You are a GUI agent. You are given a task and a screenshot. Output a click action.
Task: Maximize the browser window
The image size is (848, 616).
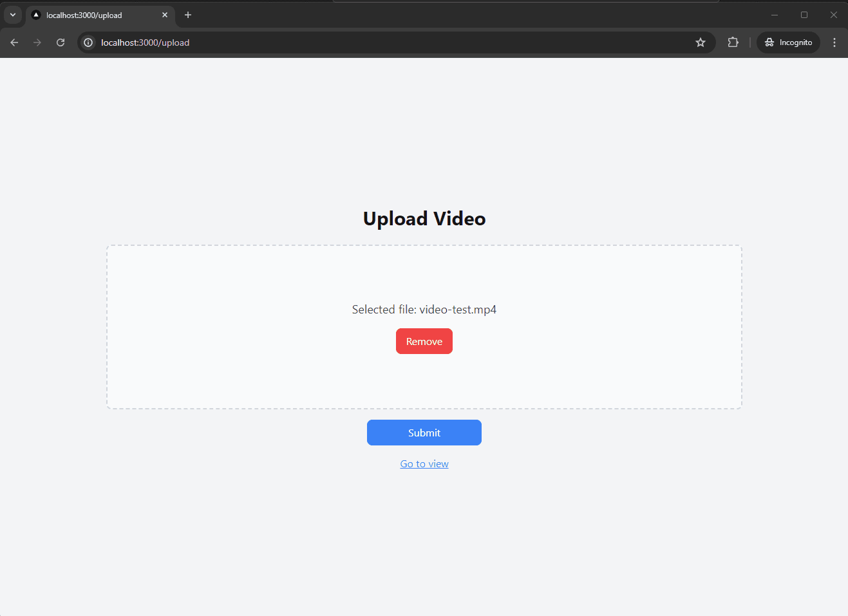click(804, 15)
